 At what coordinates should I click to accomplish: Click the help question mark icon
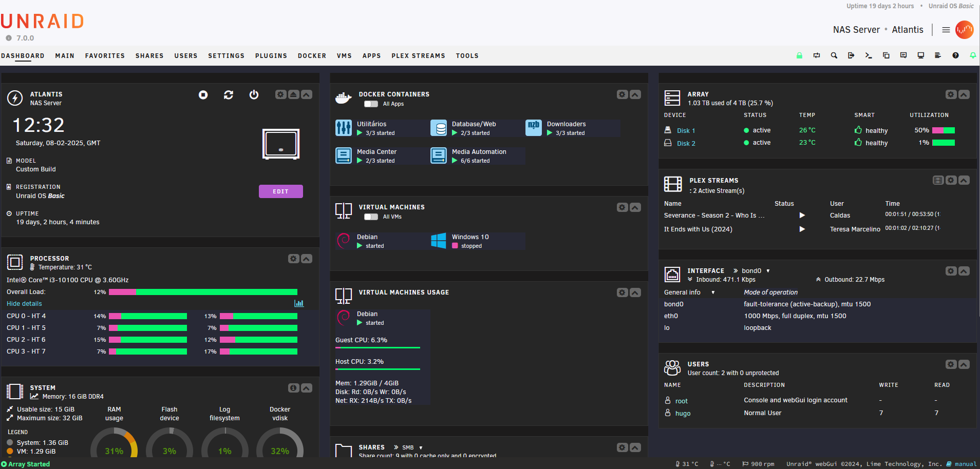955,55
